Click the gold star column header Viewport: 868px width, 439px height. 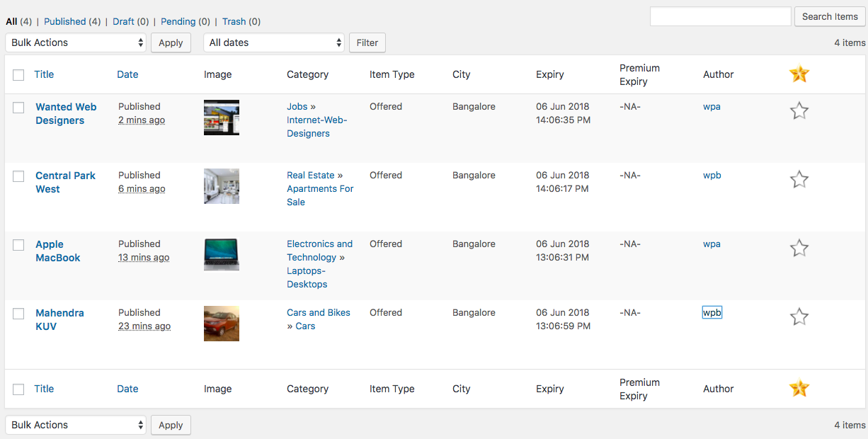pos(799,74)
